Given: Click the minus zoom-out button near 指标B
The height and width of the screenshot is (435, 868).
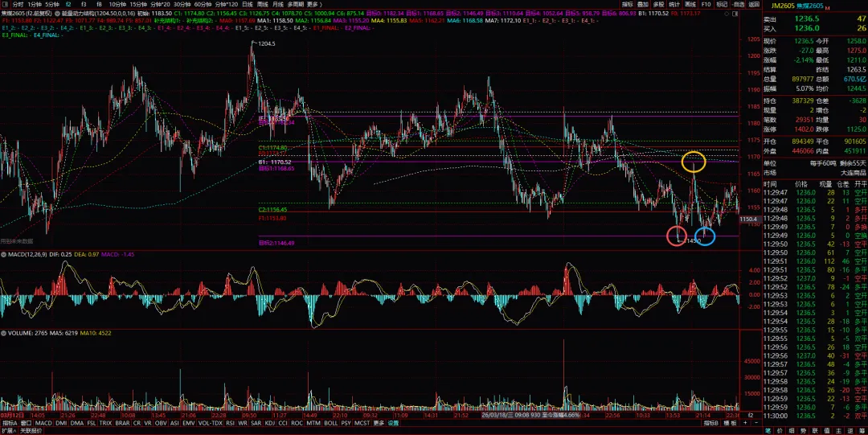Looking at the screenshot, I should [756, 423].
